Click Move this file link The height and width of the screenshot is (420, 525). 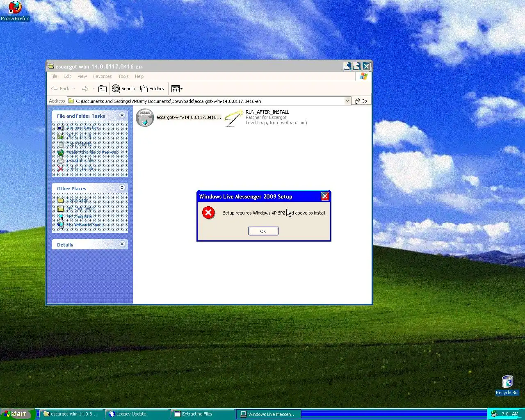click(79, 136)
